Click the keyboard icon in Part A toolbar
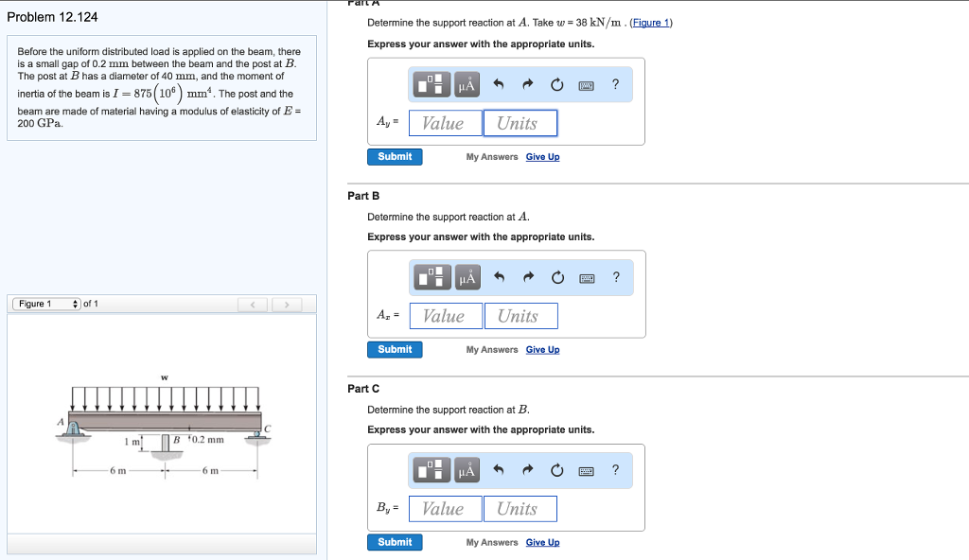 (587, 84)
